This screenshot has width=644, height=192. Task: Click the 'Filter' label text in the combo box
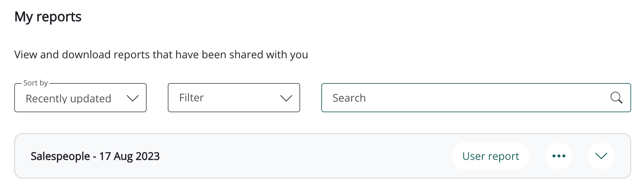tap(191, 98)
